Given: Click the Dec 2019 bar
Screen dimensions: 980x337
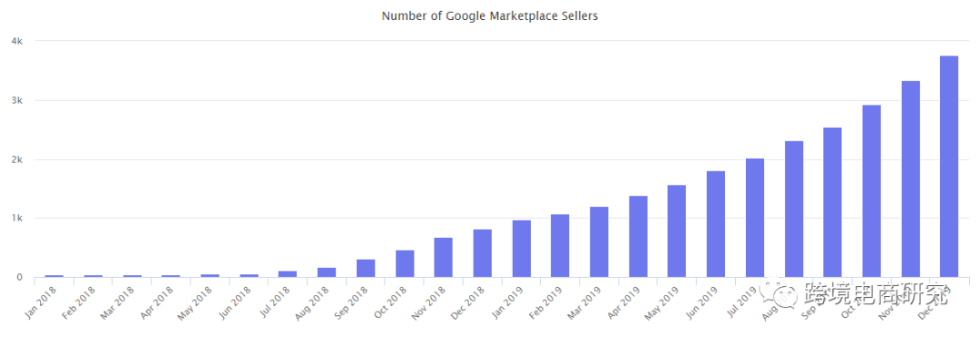Looking at the screenshot, I should pyautogui.click(x=949, y=167).
